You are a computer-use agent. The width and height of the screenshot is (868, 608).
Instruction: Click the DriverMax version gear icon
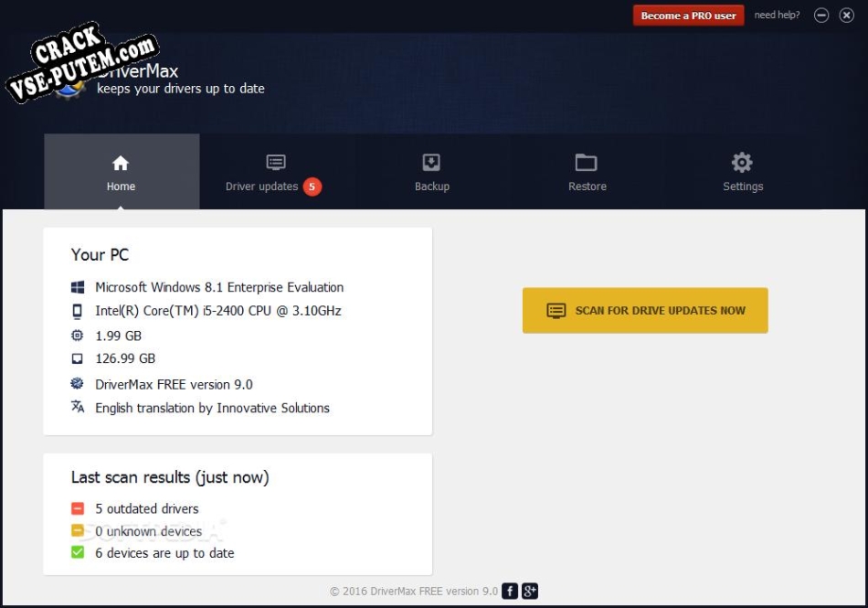77,383
